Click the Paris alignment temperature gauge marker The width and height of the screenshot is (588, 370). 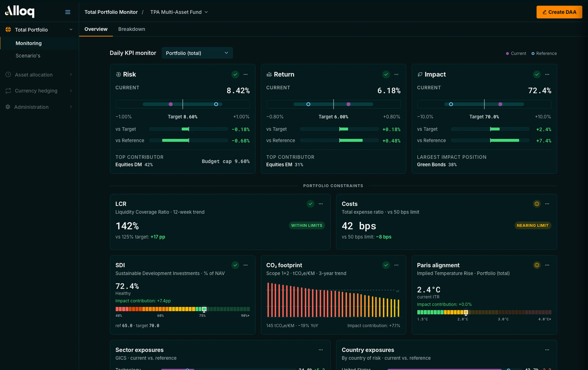(x=466, y=312)
